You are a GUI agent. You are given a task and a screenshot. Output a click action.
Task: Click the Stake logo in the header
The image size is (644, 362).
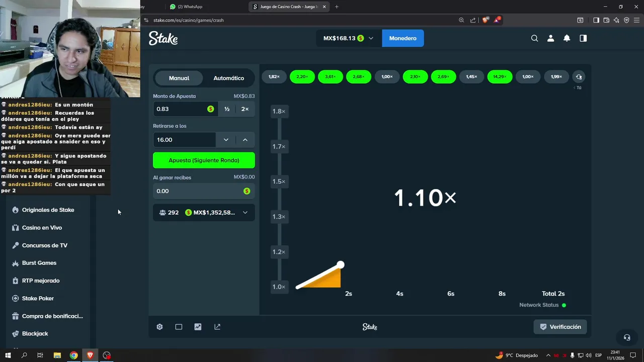click(163, 38)
